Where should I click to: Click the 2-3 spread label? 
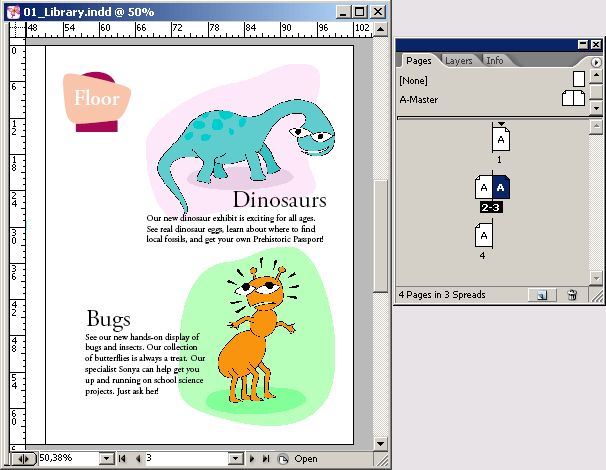[491, 208]
